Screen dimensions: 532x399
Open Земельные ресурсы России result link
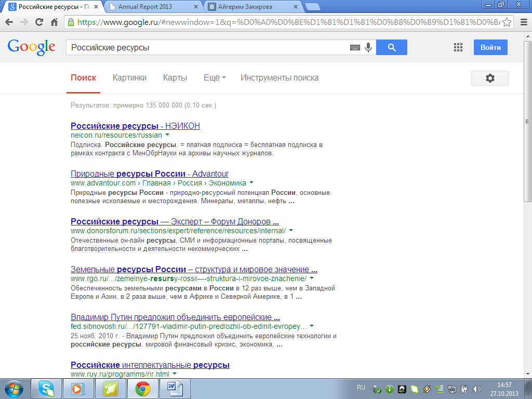194,270
